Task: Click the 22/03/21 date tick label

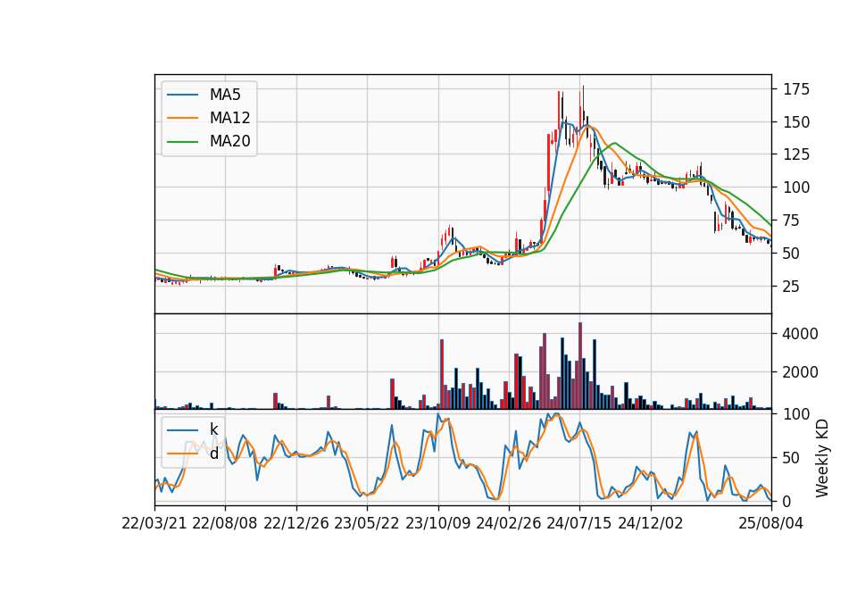Action: click(x=154, y=523)
